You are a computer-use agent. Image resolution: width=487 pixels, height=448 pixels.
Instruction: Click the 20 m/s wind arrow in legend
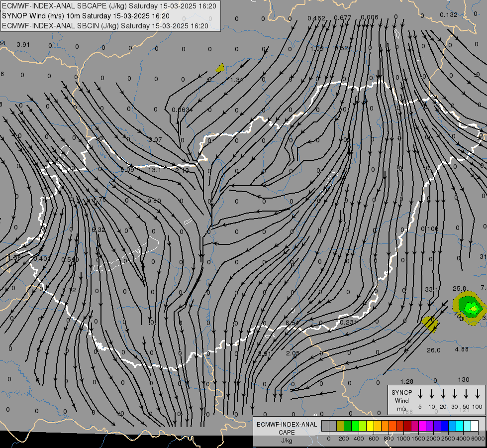point(443,394)
